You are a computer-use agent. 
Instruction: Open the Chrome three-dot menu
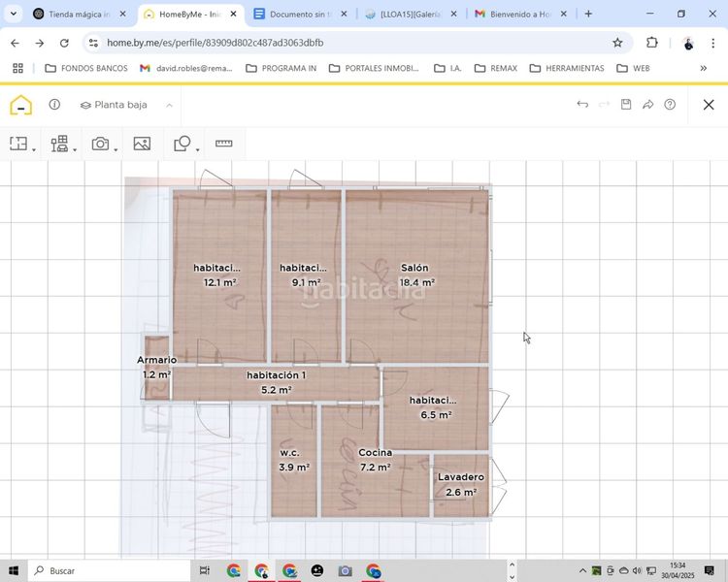pos(712,43)
